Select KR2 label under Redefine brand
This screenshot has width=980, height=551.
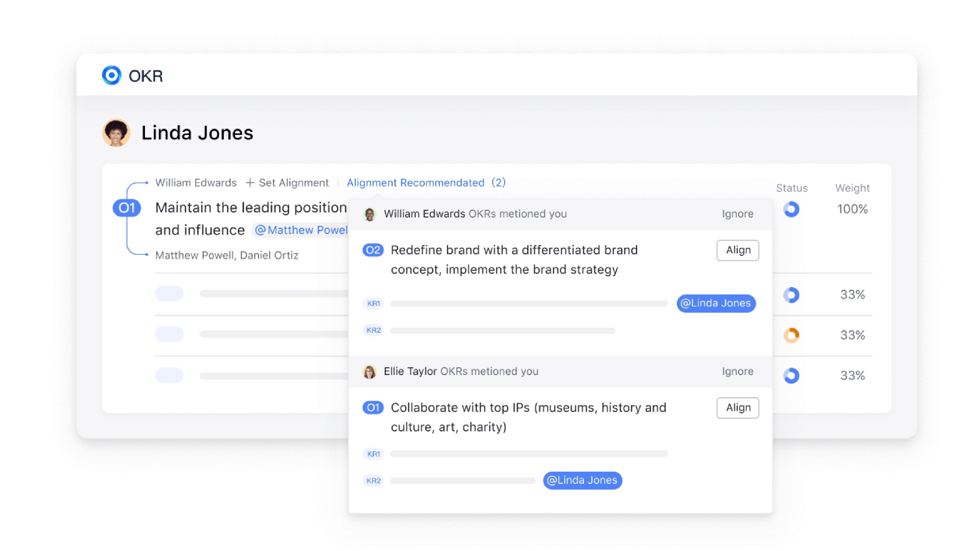pos(373,330)
